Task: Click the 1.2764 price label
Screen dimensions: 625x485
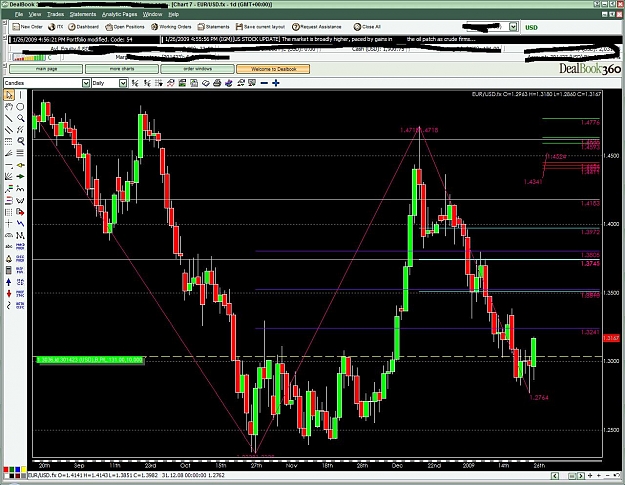Action: coord(539,397)
